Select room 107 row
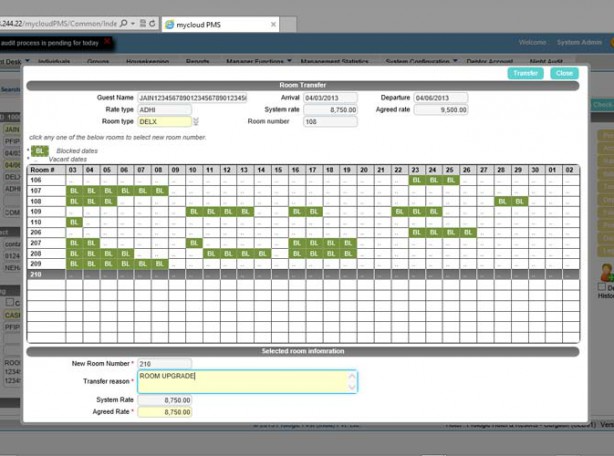This screenshot has height=456, width=614. click(303, 191)
